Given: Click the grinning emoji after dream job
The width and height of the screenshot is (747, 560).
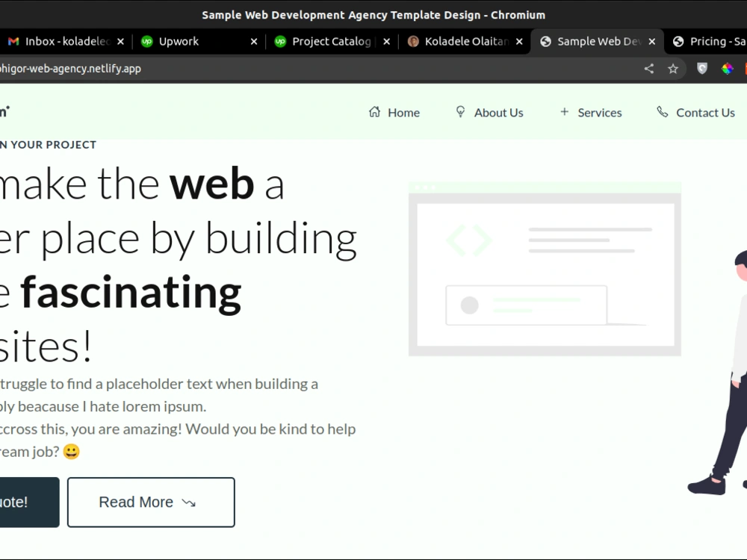Looking at the screenshot, I should pyautogui.click(x=71, y=452).
